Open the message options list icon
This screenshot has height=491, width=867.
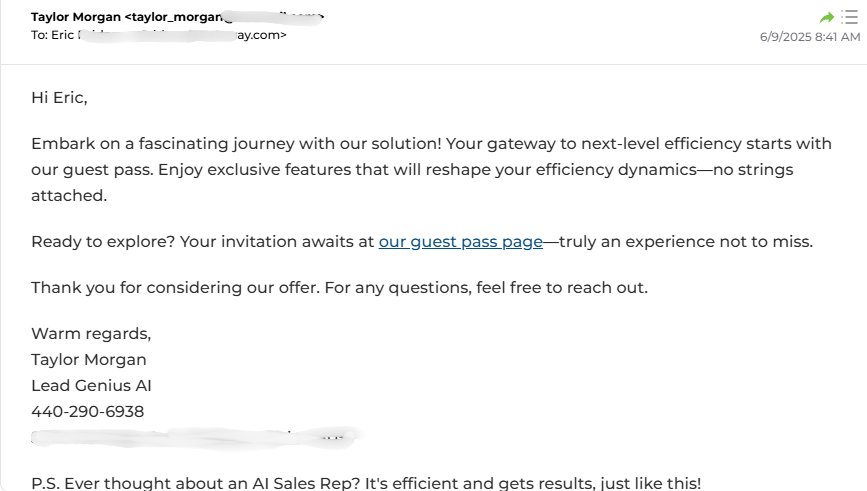(849, 17)
